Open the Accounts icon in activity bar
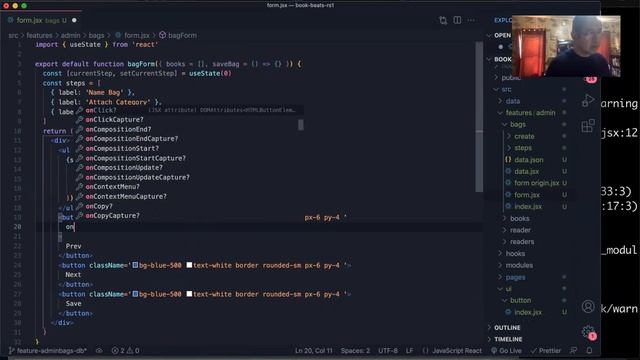The image size is (640, 360). pyautogui.click(x=588, y=306)
